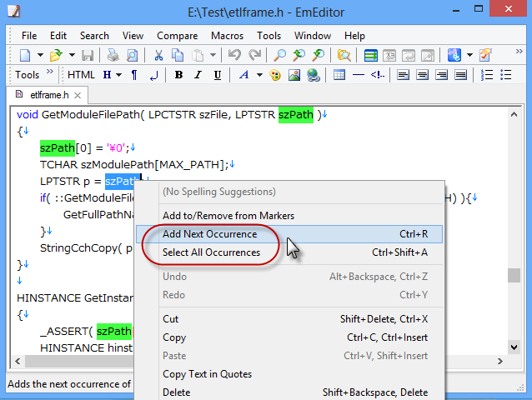Viewport: 532px width, 400px height.
Task: Click the justify alignment icon
Action: click(460, 75)
